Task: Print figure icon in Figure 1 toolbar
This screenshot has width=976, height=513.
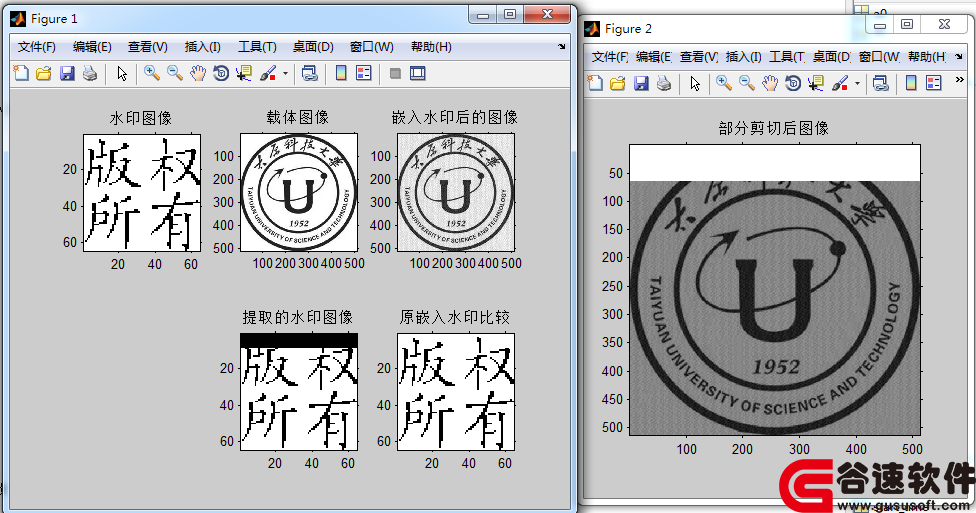Action: 90,73
